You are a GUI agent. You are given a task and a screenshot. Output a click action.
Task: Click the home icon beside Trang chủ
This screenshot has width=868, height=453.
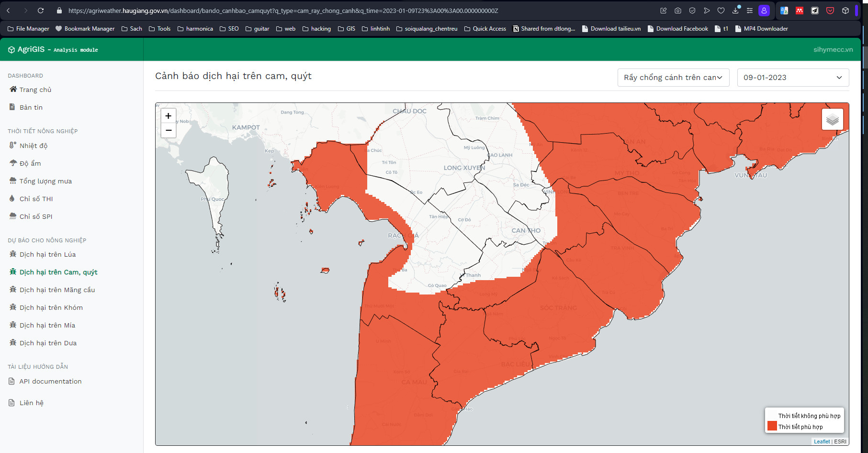tap(13, 90)
